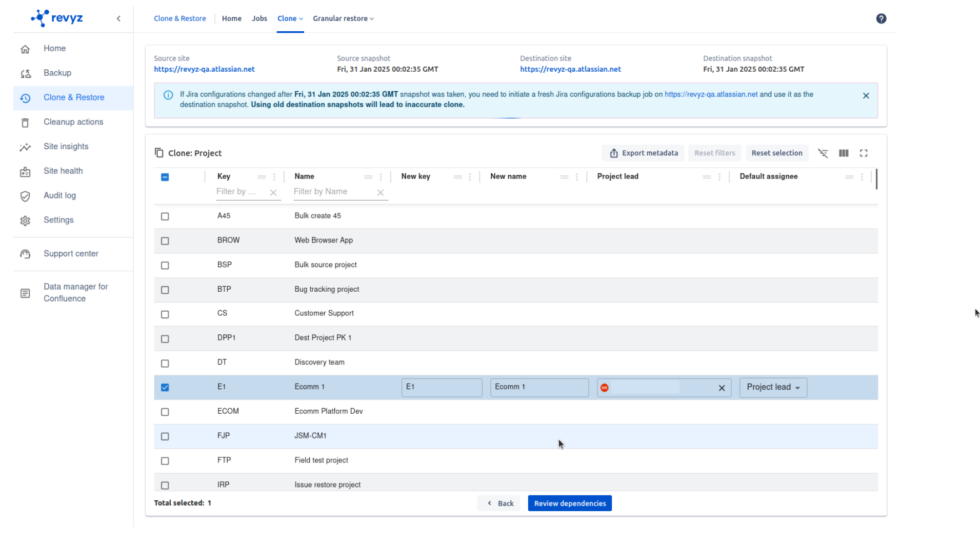
Task: Dismiss the info banner with the X
Action: tap(865, 96)
